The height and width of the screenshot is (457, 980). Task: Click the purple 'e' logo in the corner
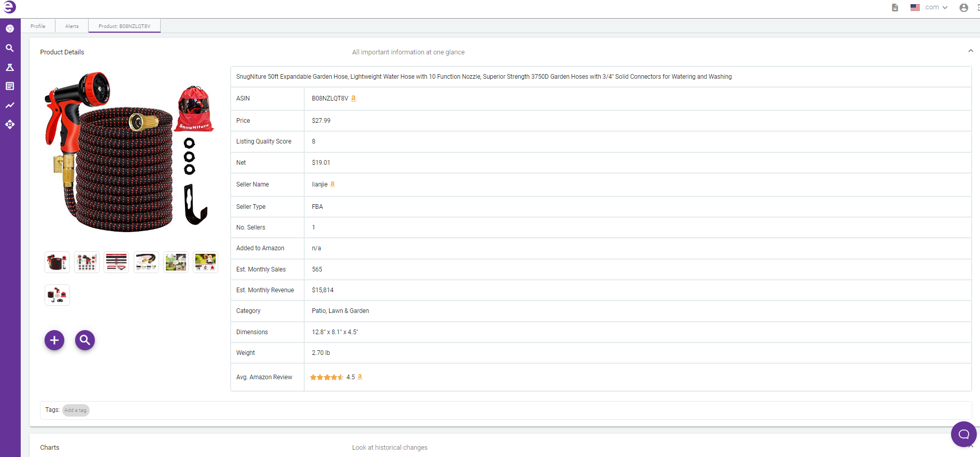point(9,7)
